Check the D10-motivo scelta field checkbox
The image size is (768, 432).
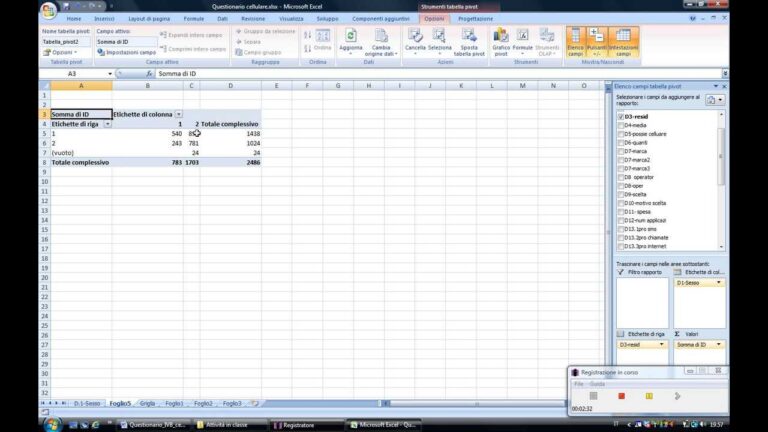point(621,203)
